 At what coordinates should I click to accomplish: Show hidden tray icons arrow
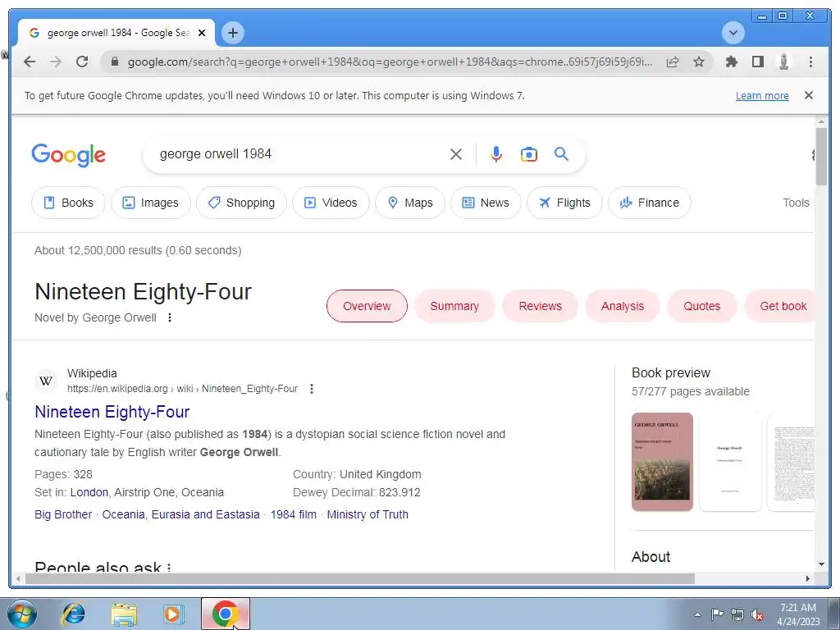[x=697, y=614]
